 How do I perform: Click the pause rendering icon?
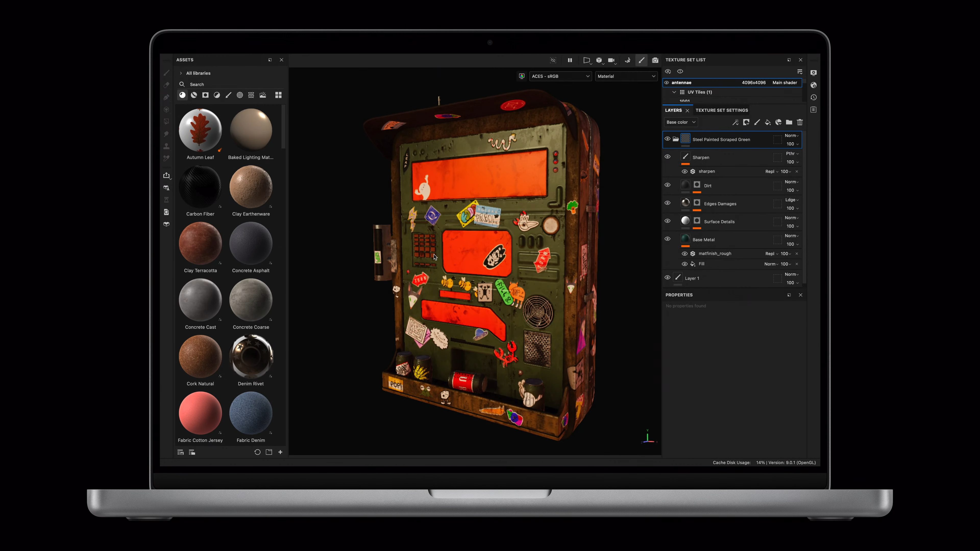570,60
